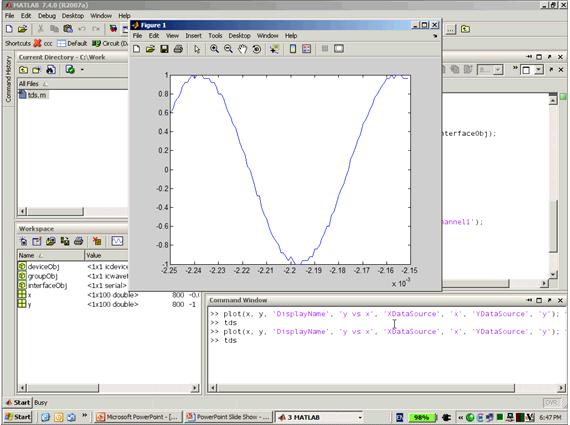Click editor vertical scrollbar thumb
Image resolution: width=570 pixels, height=425 pixels.
tap(553, 225)
